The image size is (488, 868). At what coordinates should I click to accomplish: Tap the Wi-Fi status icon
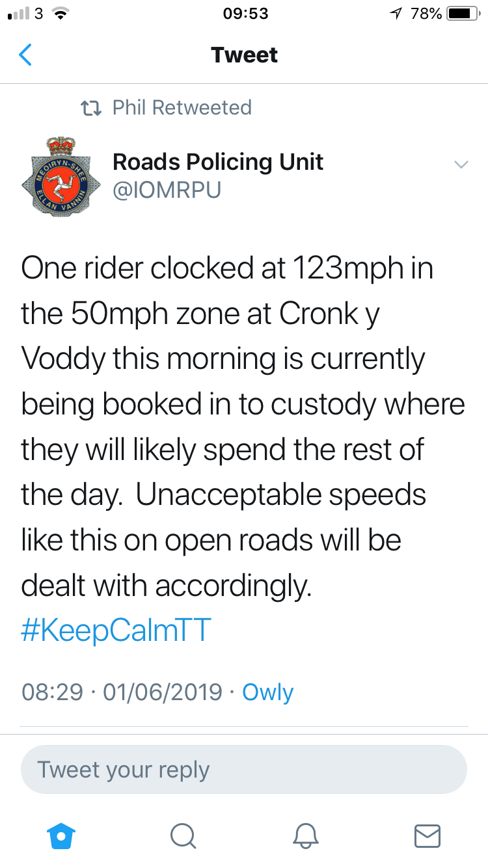click(61, 14)
